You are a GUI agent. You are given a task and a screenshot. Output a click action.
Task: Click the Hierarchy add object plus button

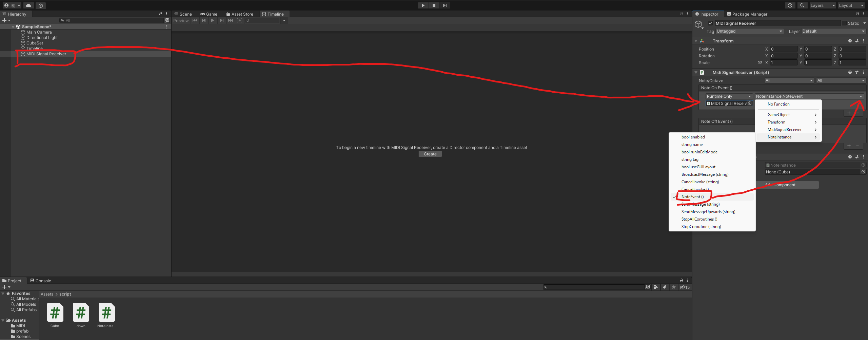point(6,20)
